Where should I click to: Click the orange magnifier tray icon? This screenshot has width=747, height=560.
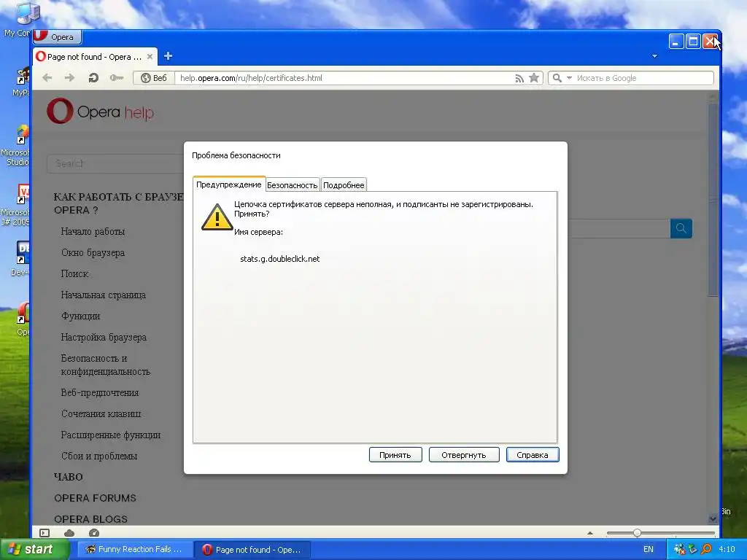coord(706,549)
